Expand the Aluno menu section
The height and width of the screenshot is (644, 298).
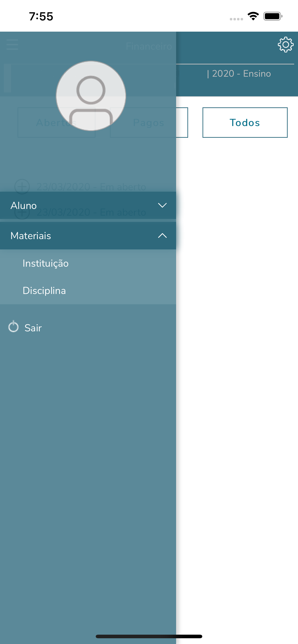pyautogui.click(x=88, y=206)
